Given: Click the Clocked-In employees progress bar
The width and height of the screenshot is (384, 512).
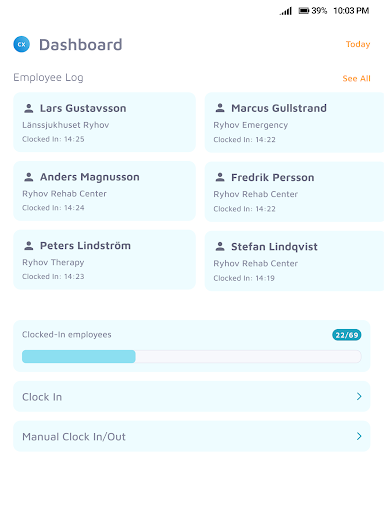Looking at the screenshot, I should click(192, 356).
